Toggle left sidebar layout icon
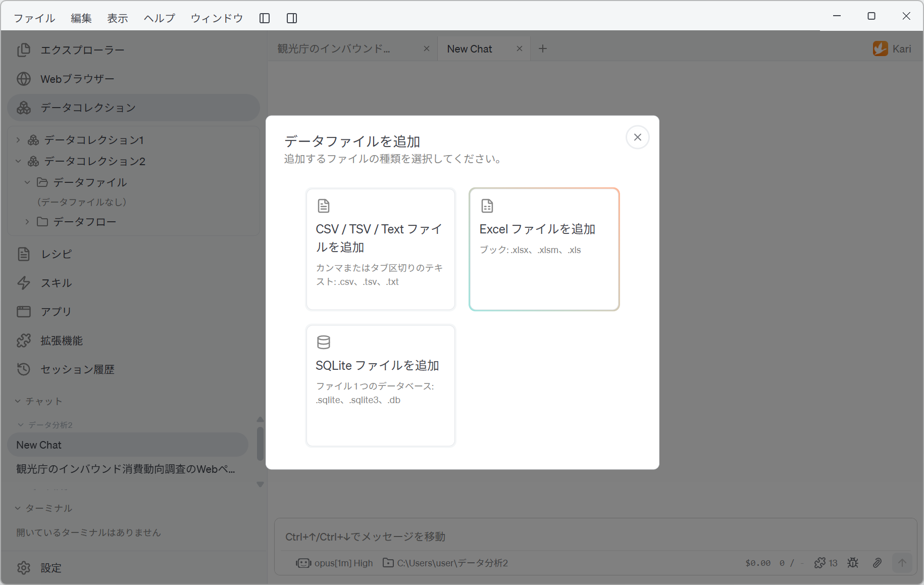 (265, 18)
